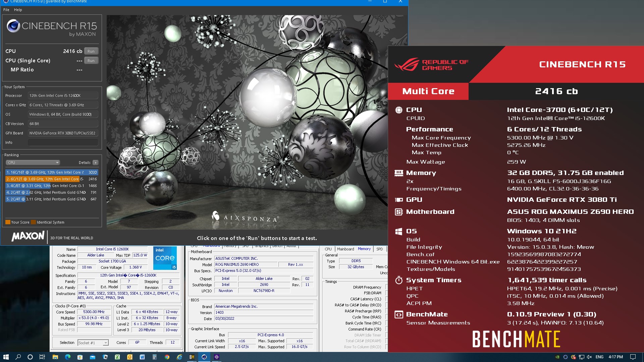
Task: Click the Multi Core score label 2416 cb
Action: 556,91
